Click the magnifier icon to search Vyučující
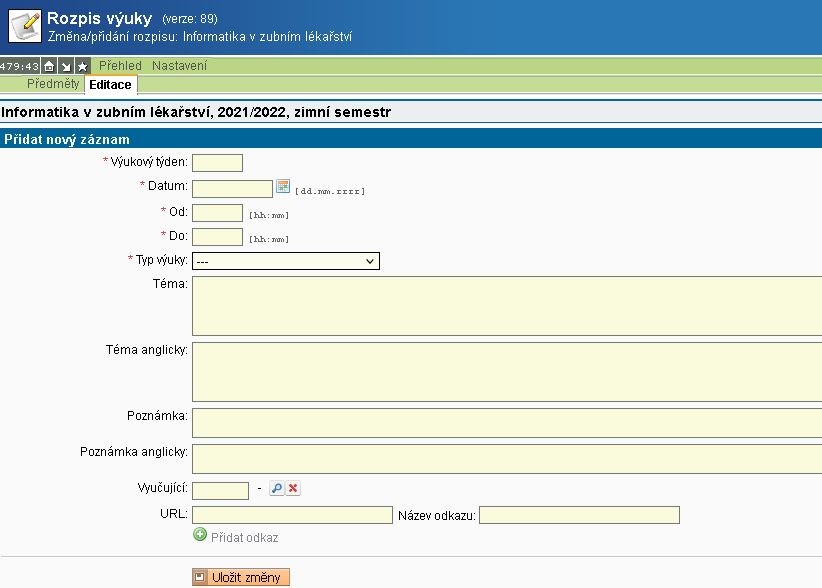The width and height of the screenshot is (822, 588). [x=277, y=488]
